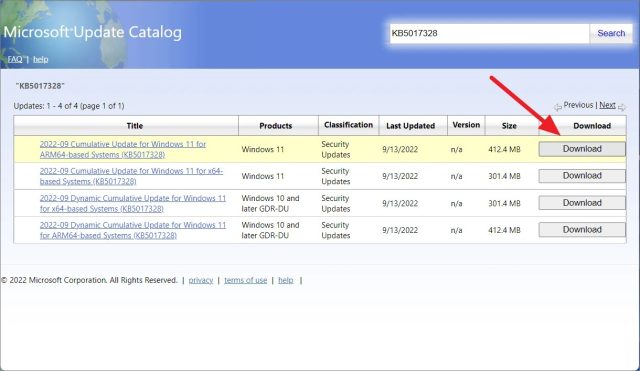Click the Previous page arrow icon
640x371 pixels.
(x=558, y=107)
